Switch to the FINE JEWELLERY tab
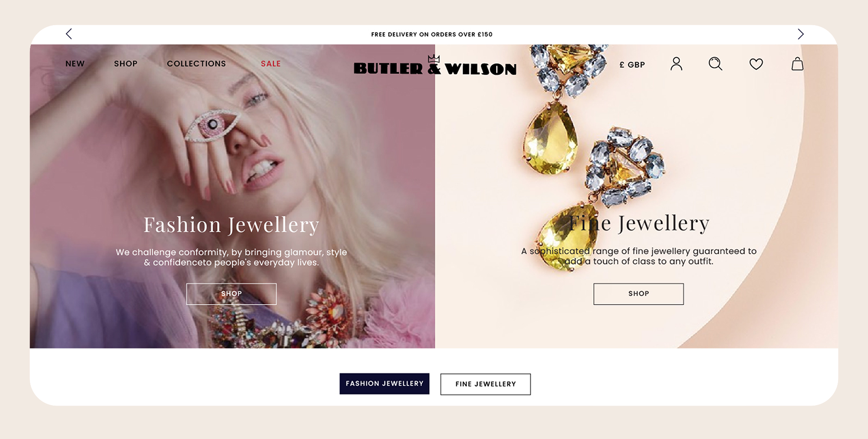The image size is (868, 439). click(486, 384)
